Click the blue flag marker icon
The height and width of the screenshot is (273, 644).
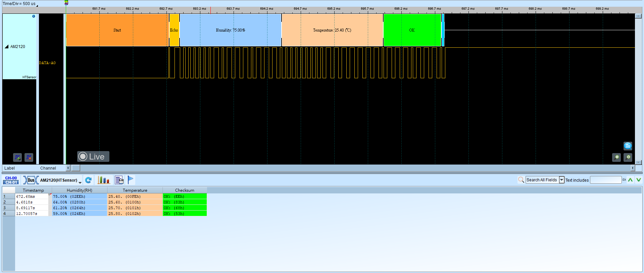131,180
